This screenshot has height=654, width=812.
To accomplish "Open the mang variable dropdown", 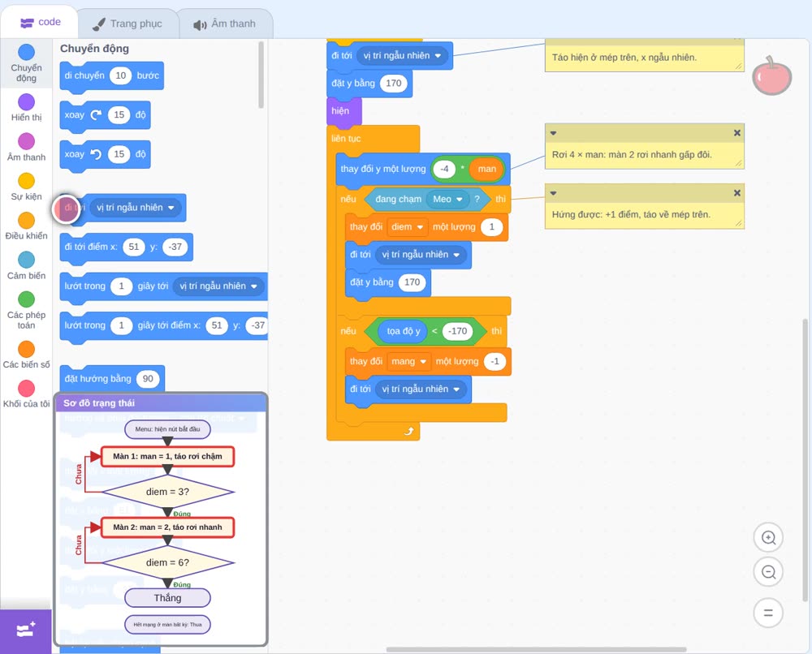I will 408,361.
